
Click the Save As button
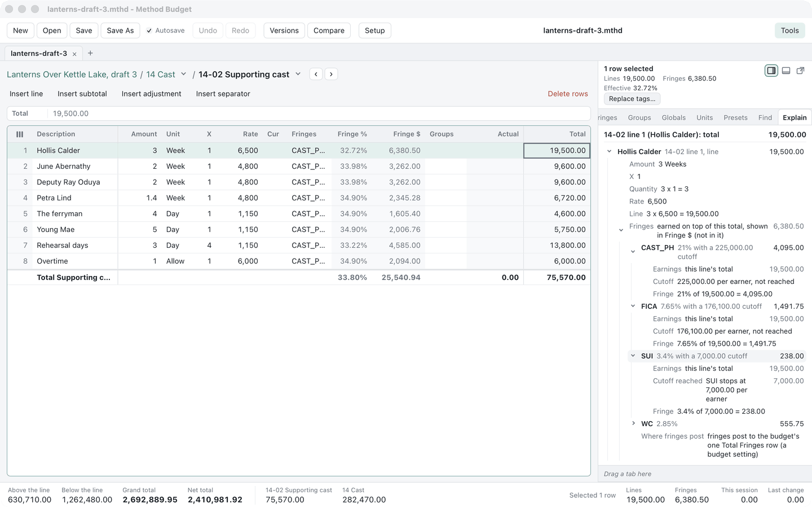120,30
